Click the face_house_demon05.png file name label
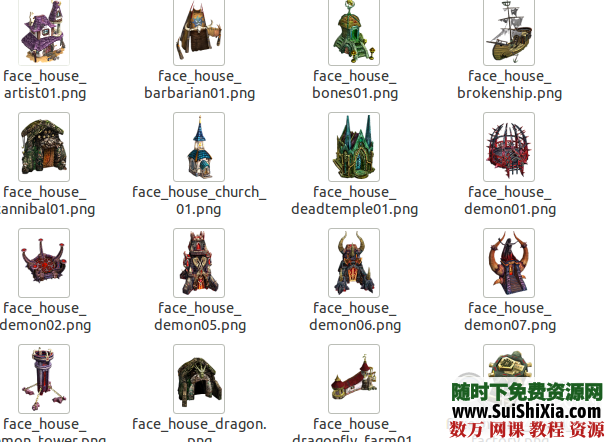607x442 pixels. 199,316
